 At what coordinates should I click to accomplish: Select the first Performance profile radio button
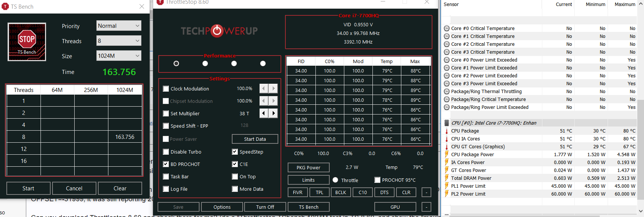click(x=176, y=63)
